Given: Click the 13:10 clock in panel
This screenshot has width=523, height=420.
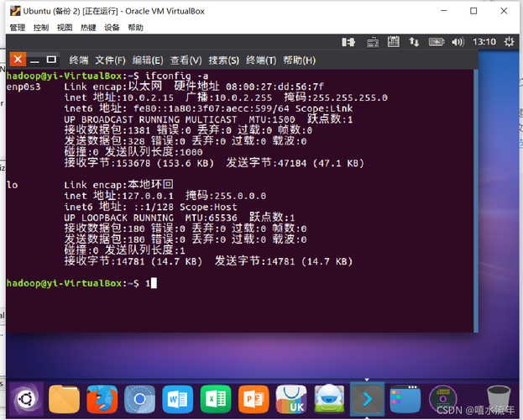Looking at the screenshot, I should (484, 42).
